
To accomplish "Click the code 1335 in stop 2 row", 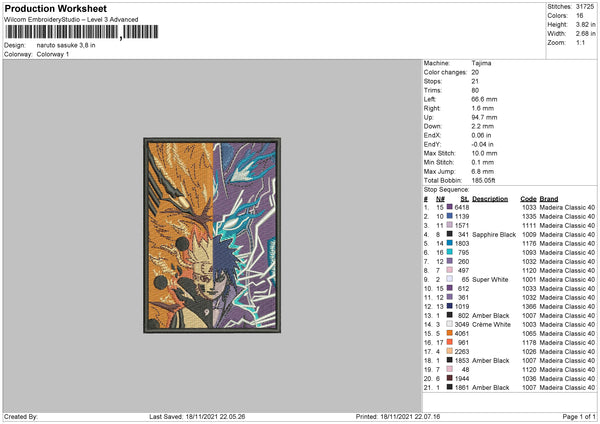I will pyautogui.click(x=529, y=217).
